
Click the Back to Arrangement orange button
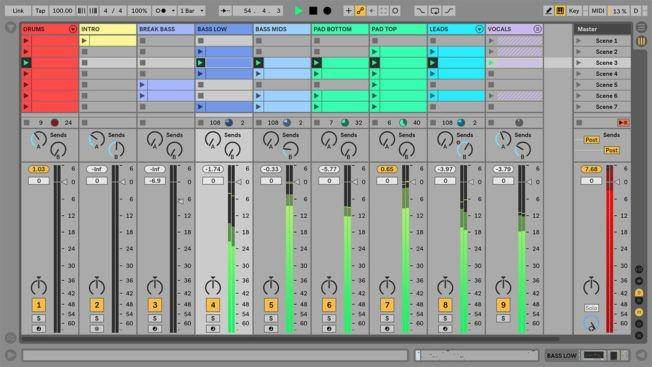(x=623, y=123)
